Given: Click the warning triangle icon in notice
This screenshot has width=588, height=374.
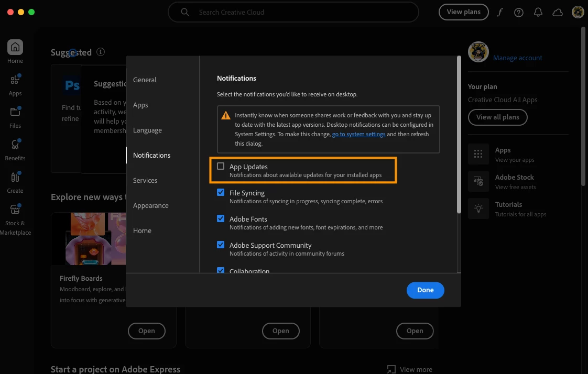Looking at the screenshot, I should [226, 115].
